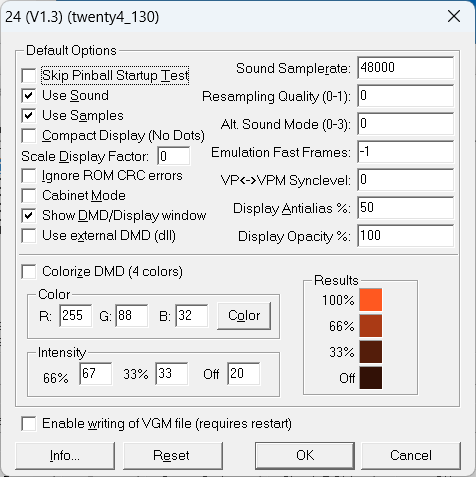Open the Color picker button
Image resolution: width=476 pixels, height=477 pixels.
244,316
